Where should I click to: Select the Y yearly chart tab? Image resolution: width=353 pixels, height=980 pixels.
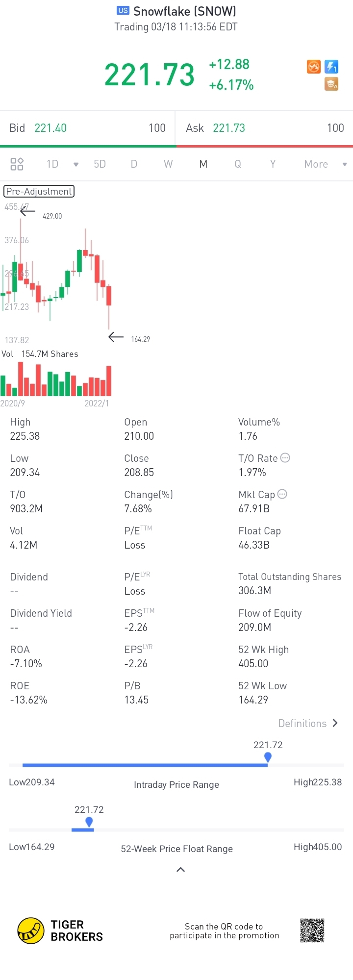point(273,164)
